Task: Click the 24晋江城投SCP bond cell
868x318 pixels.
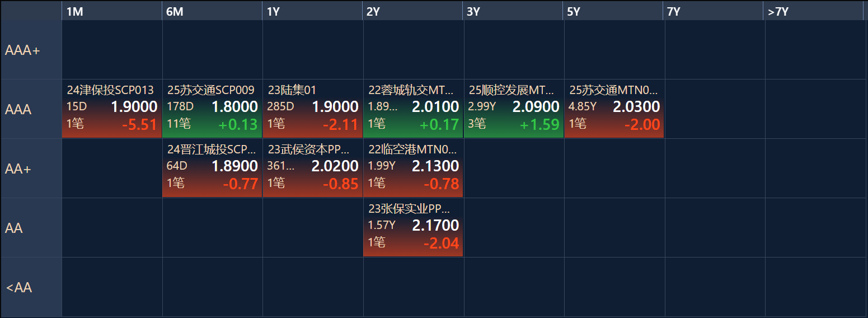Action: pyautogui.click(x=212, y=168)
